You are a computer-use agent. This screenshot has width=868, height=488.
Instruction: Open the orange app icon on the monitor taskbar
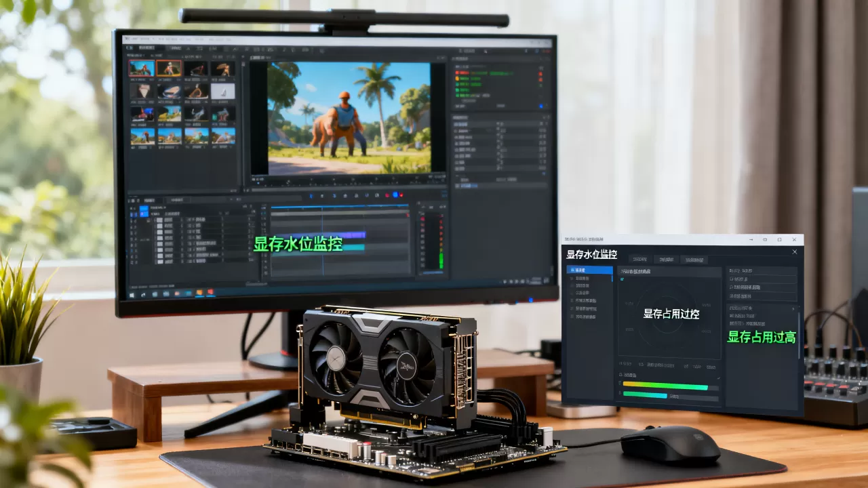(x=199, y=293)
